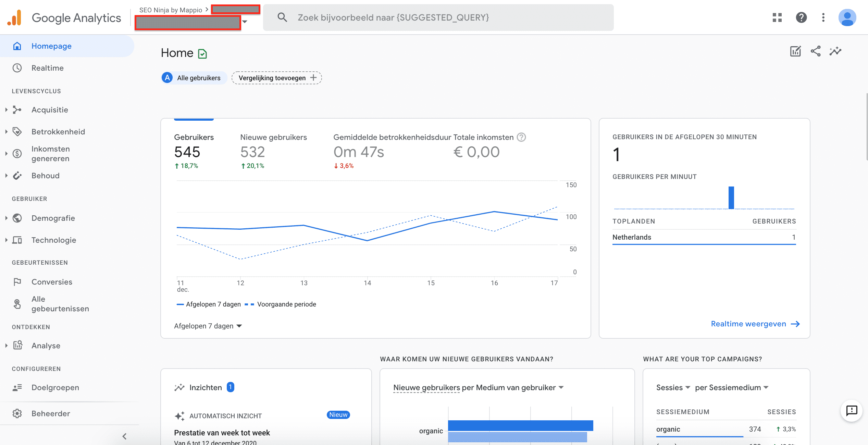This screenshot has height=445, width=868.
Task: Click the customize report icon above Home
Action: (795, 51)
